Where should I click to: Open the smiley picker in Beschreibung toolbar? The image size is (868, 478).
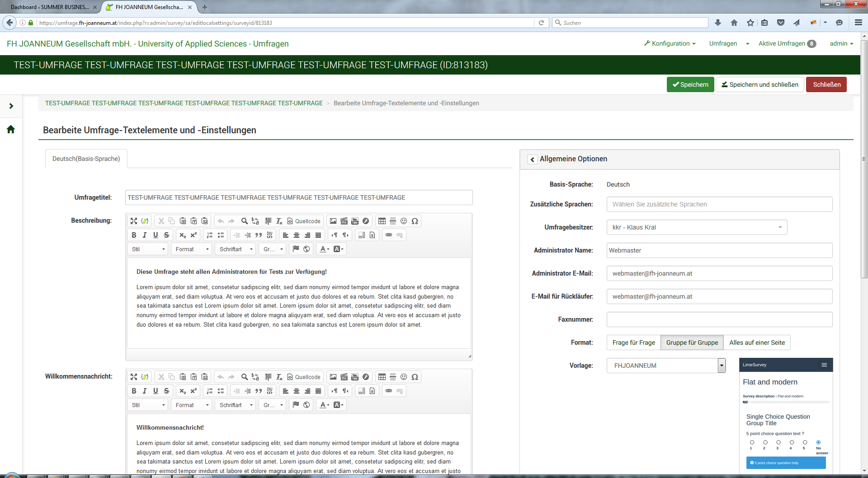404,221
